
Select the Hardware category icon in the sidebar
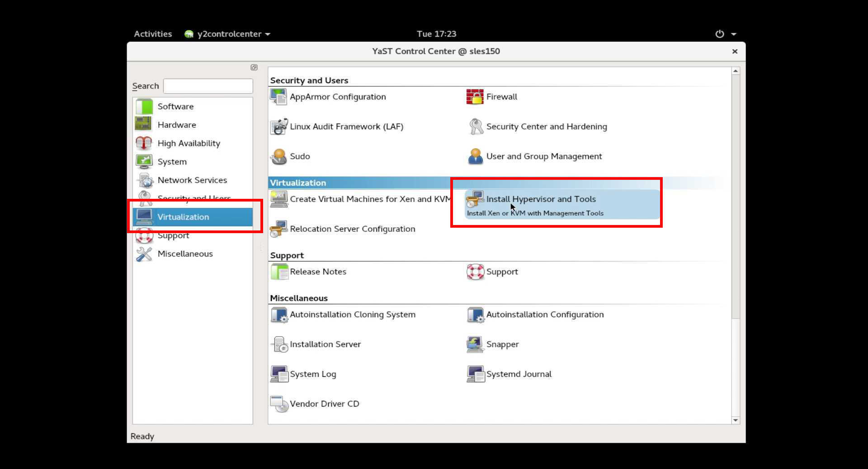[x=143, y=124]
